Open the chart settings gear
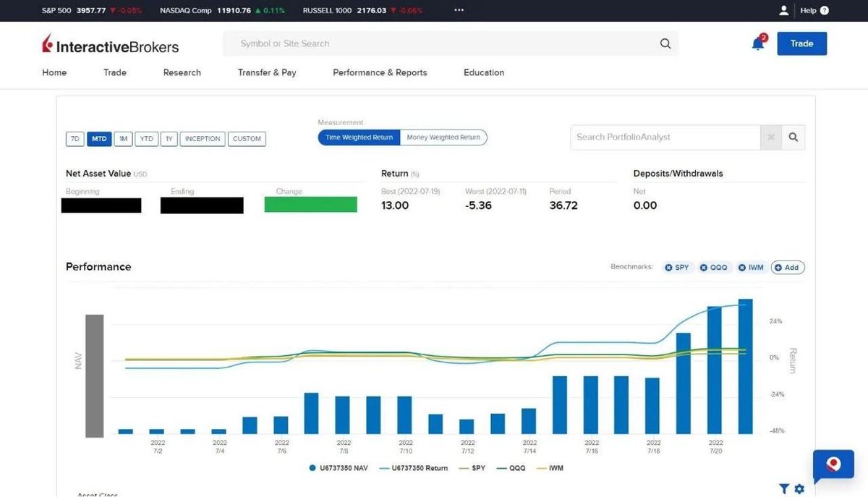The image size is (868, 497). (799, 489)
